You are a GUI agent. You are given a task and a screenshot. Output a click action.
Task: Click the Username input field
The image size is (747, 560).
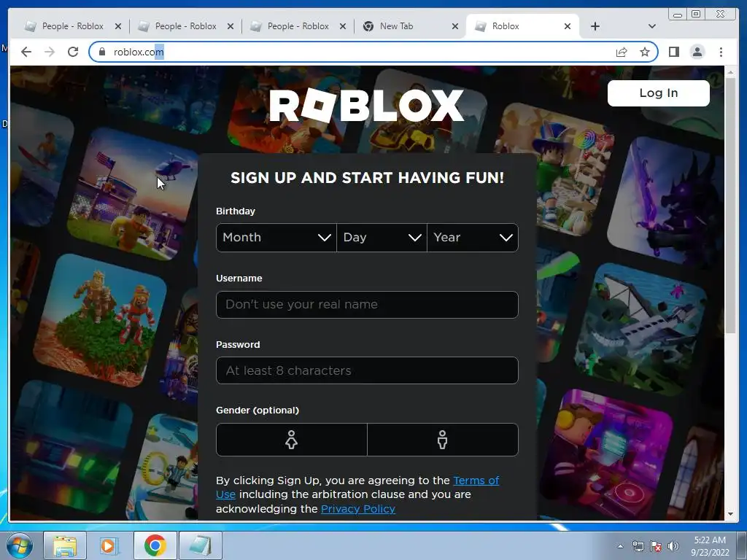click(367, 304)
